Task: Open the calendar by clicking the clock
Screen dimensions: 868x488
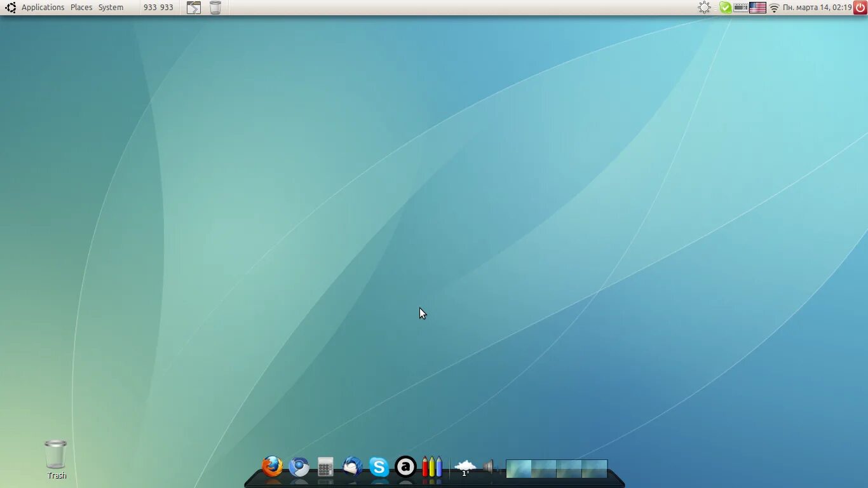Action: click(x=817, y=7)
